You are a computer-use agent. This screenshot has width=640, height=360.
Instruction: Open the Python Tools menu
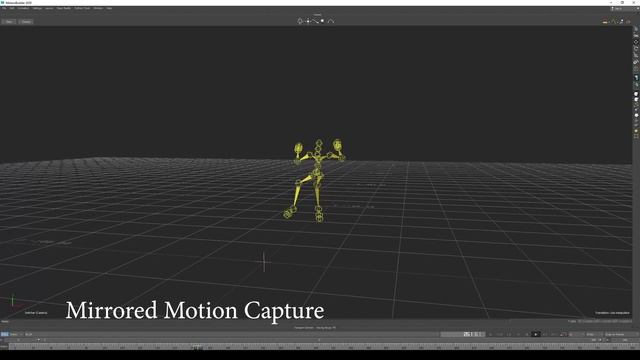tap(82, 8)
